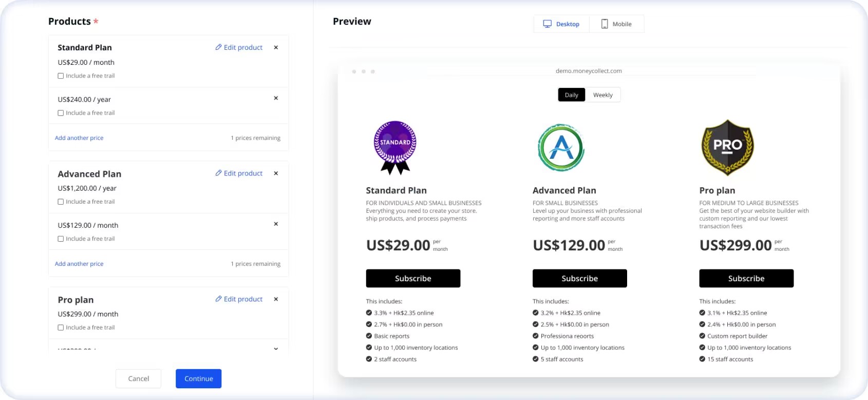Click the Advanced Plan green logo

pos(561,148)
